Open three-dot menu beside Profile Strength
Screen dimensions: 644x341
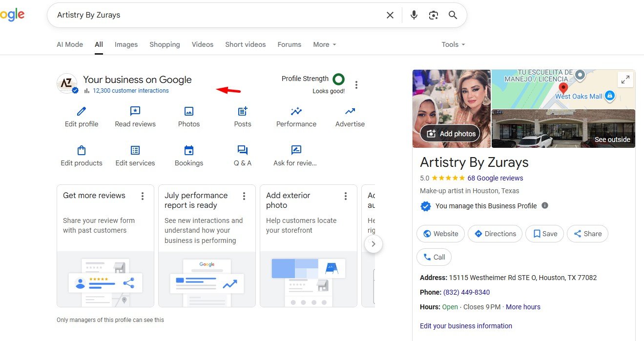(356, 85)
